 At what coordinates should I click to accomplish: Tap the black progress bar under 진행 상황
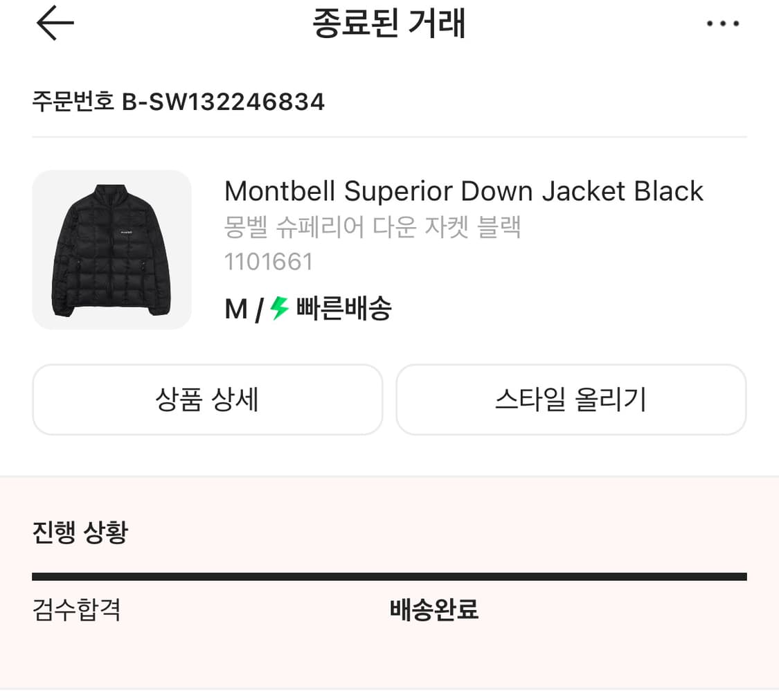coord(389,575)
